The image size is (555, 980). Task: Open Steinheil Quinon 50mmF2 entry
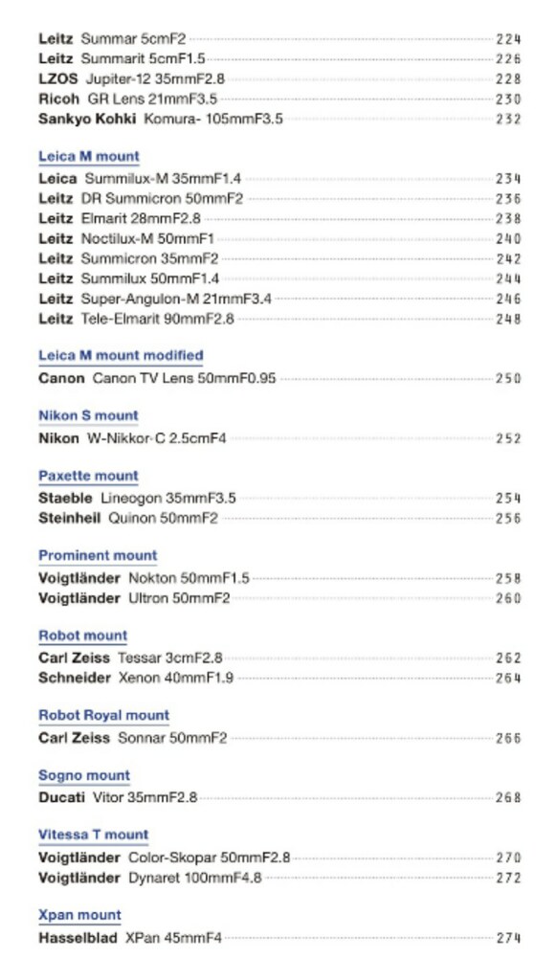pos(279,518)
